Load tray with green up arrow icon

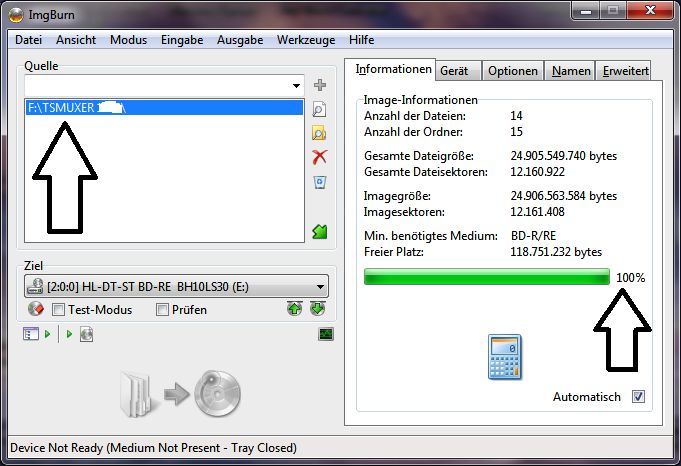click(x=294, y=309)
